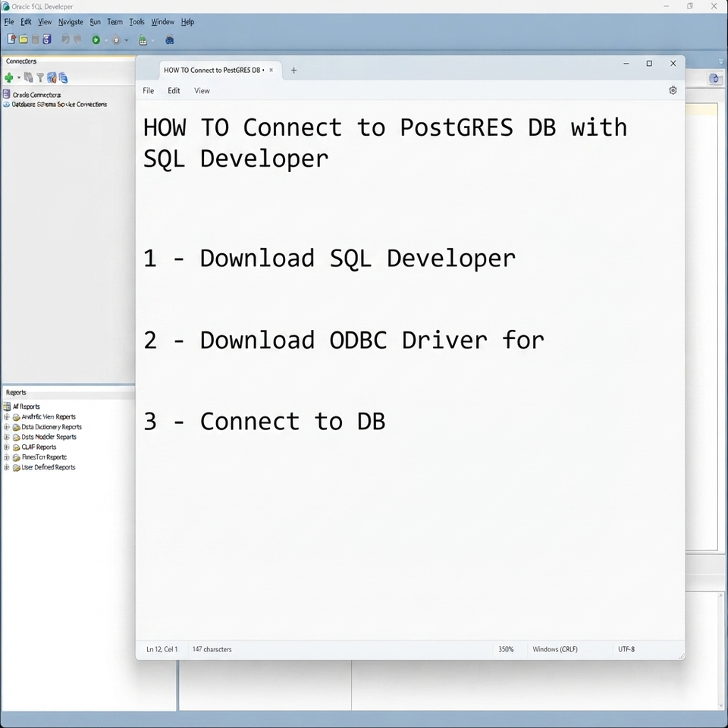Click the Open folder icon in SQL Developer toolbar

[x=24, y=39]
